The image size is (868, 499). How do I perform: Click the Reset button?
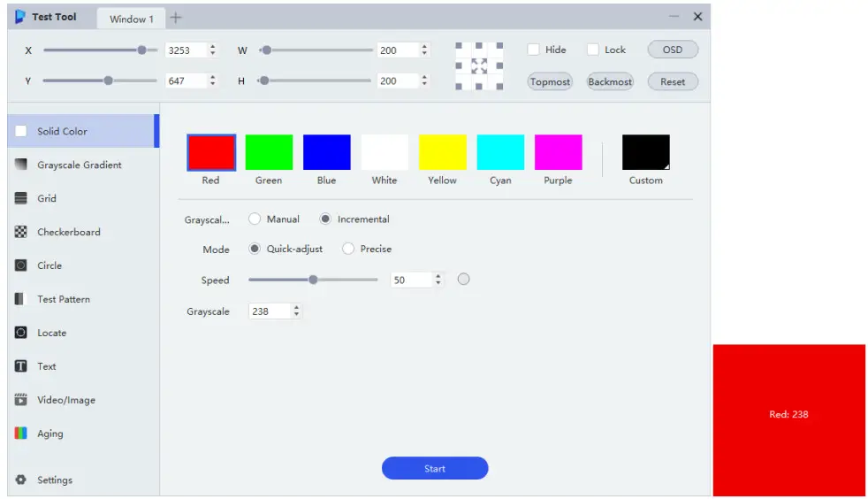673,81
